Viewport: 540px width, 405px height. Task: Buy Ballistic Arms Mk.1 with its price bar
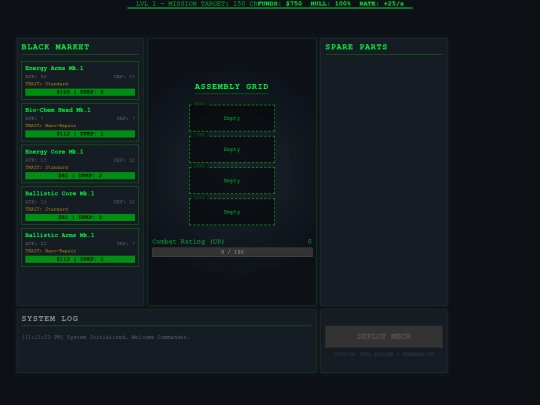coord(80,259)
